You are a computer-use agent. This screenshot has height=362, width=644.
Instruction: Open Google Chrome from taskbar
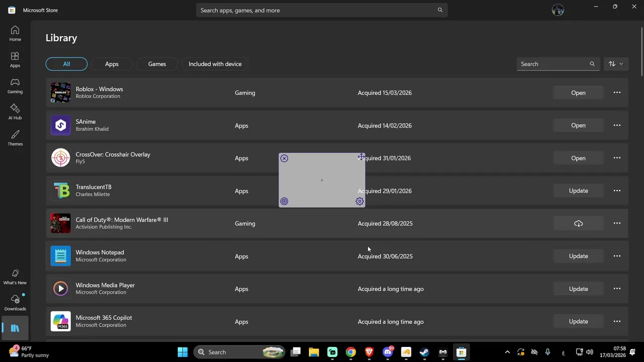351,352
